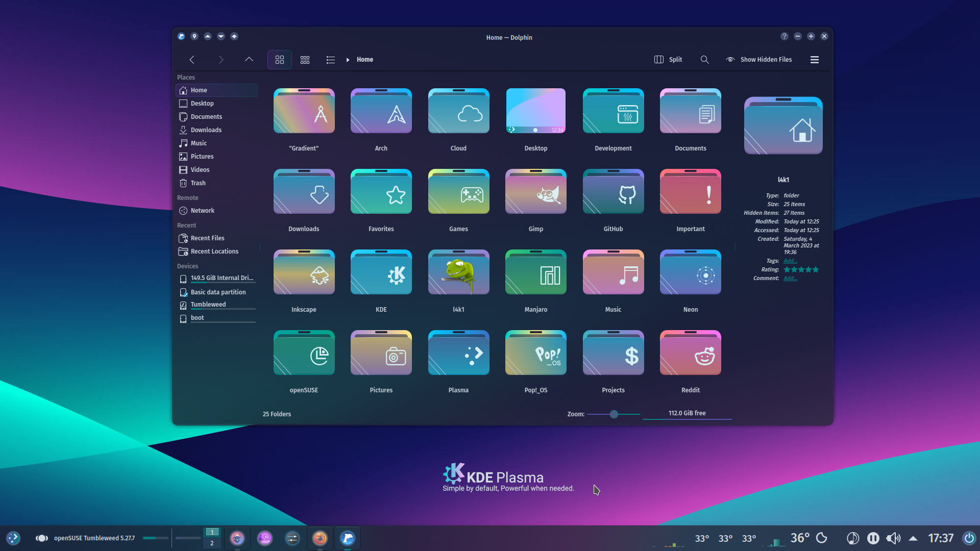
Task: Select the Neon folder icon
Action: [691, 272]
